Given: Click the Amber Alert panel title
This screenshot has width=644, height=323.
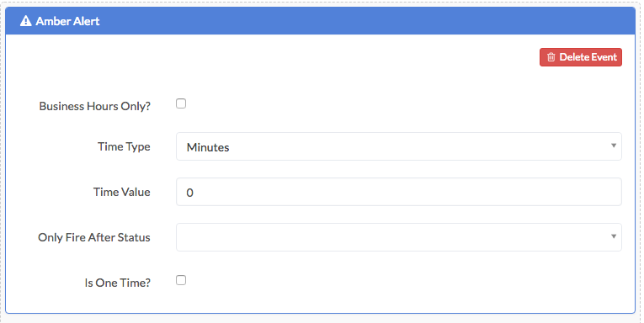Looking at the screenshot, I should tap(67, 21).
